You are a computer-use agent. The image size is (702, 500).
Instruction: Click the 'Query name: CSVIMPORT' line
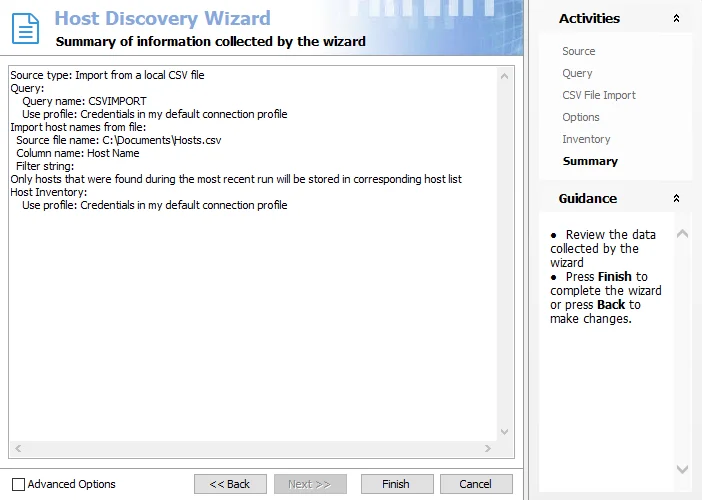click(84, 101)
